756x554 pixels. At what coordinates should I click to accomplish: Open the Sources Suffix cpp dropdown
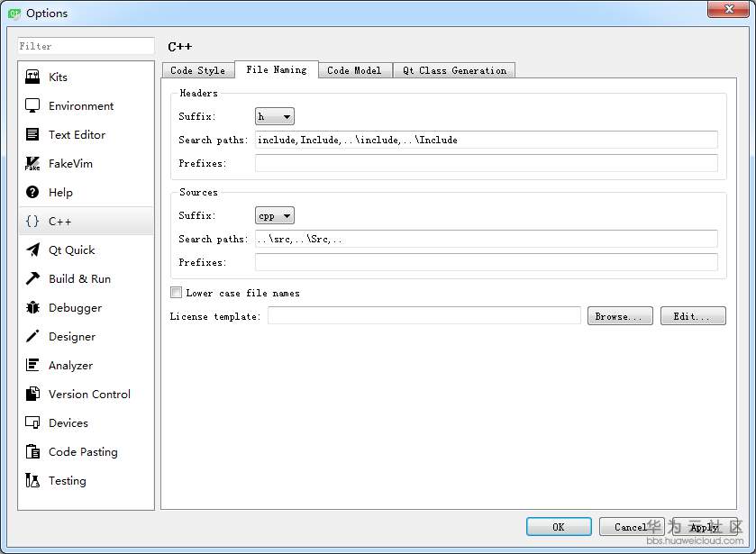274,215
